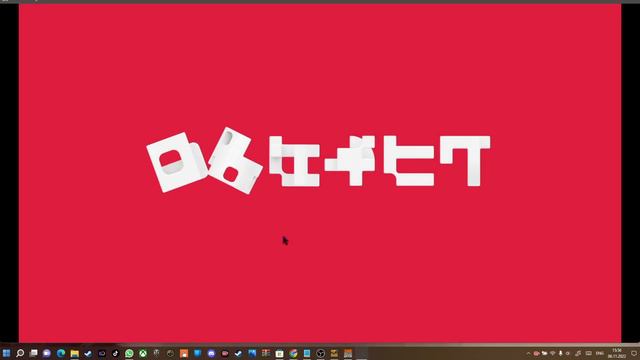Open the Wi-Fi network flyout
The height and width of the screenshot is (360, 640).
click(x=552, y=353)
